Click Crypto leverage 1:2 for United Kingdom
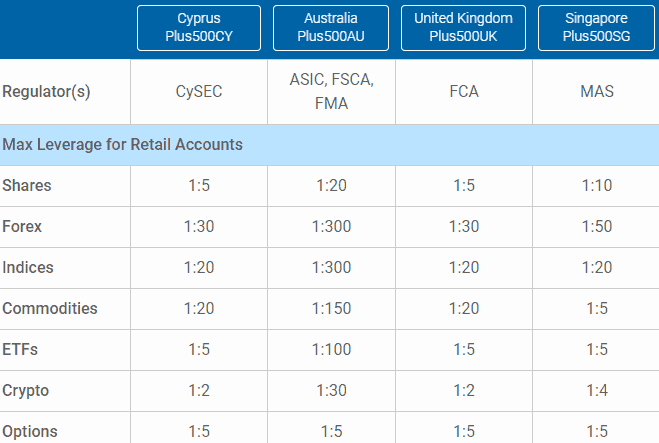This screenshot has height=443, width=659. click(x=464, y=390)
